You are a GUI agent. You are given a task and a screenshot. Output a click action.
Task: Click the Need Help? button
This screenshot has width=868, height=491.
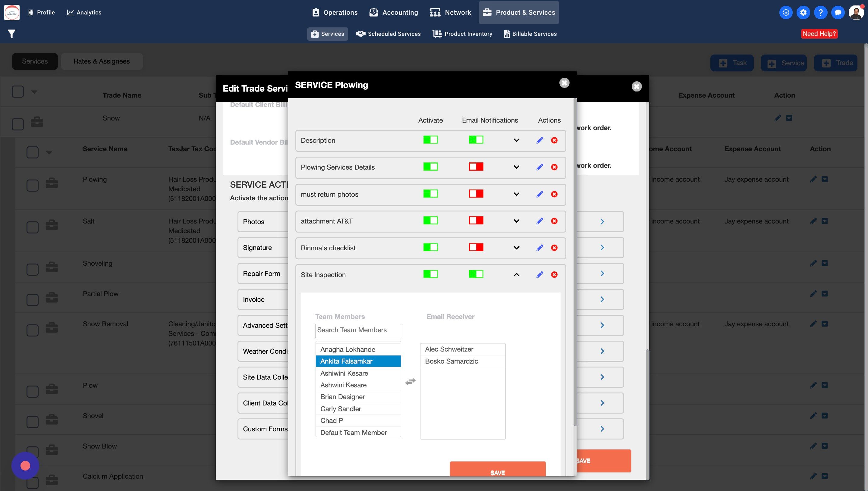point(819,34)
